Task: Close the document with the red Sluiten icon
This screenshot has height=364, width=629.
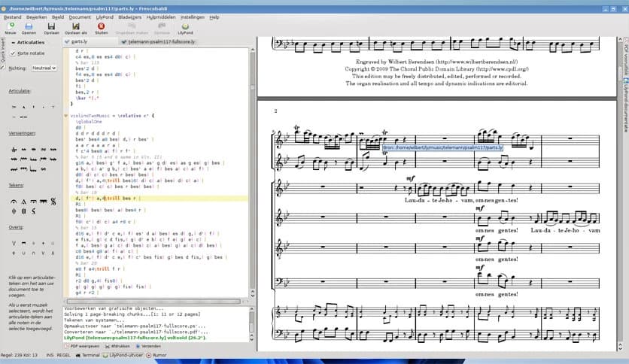Action: [102, 26]
